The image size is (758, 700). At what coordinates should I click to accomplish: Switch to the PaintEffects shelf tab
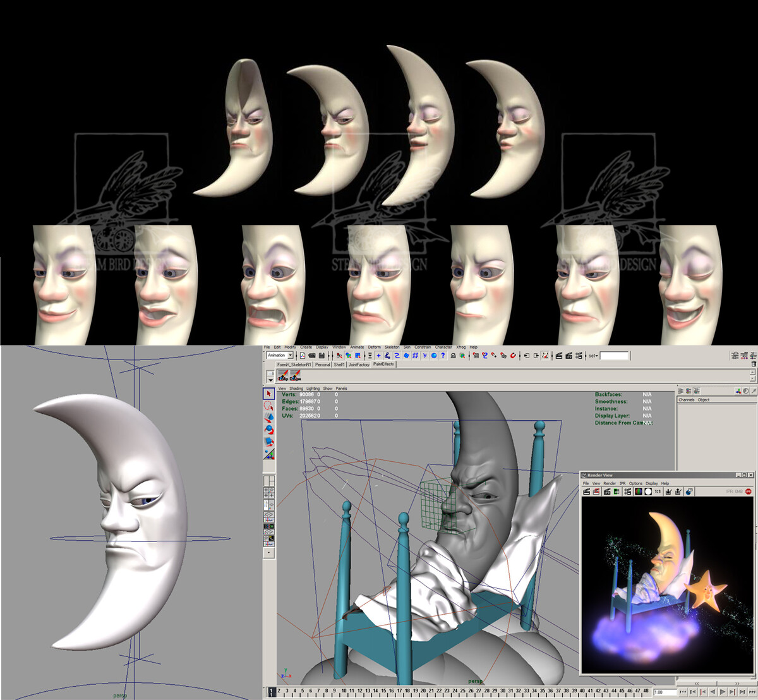[x=383, y=364]
